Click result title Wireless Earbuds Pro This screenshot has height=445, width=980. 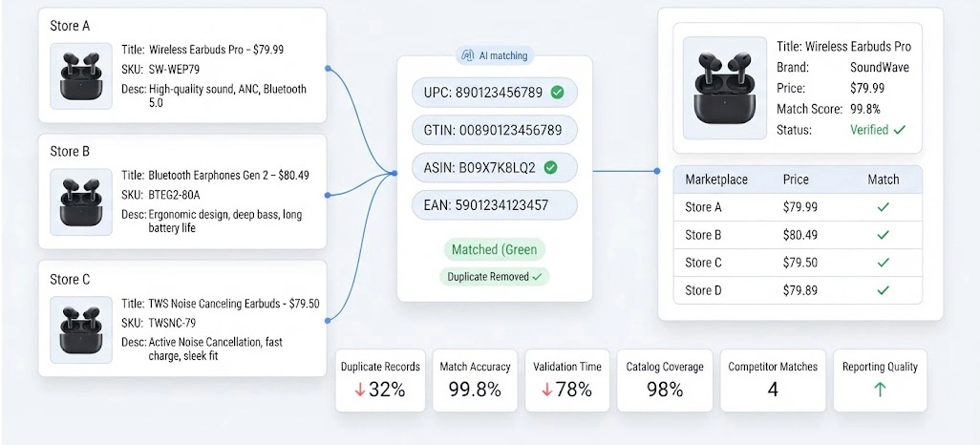(x=858, y=46)
